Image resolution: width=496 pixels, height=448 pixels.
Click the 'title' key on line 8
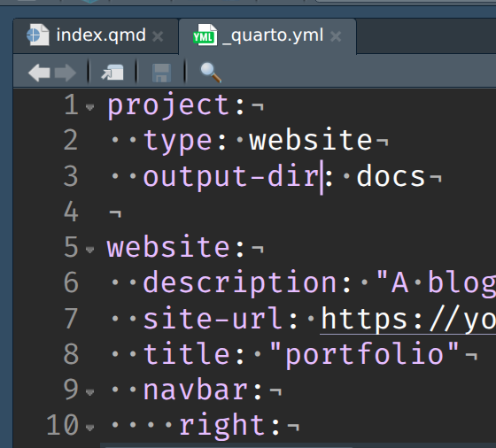[x=187, y=353]
